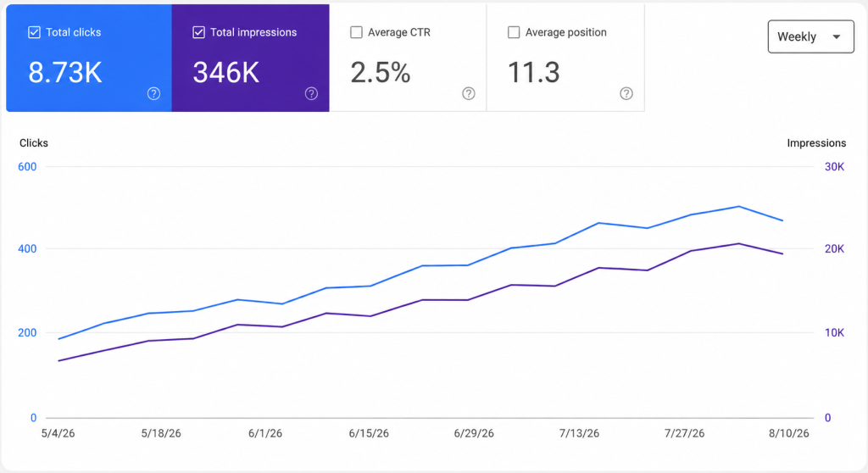Viewport: 868px width, 473px height.
Task: Click the 11.3 average position value
Action: [534, 73]
